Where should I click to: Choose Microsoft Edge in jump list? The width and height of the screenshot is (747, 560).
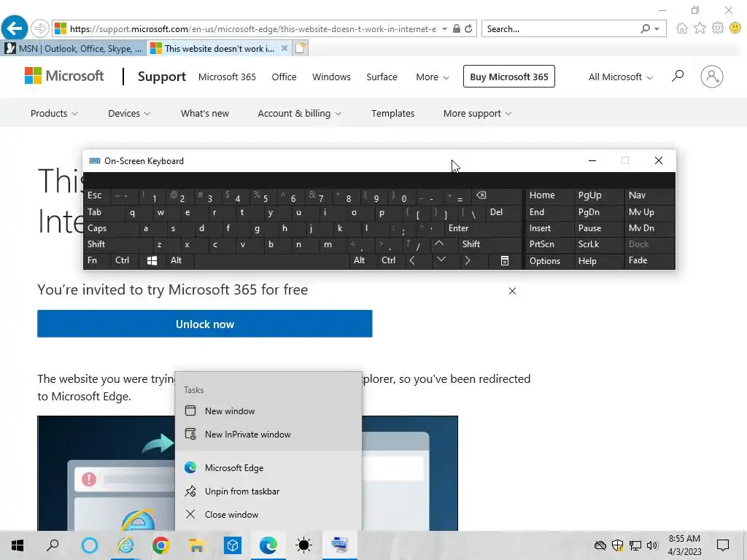click(x=268, y=467)
